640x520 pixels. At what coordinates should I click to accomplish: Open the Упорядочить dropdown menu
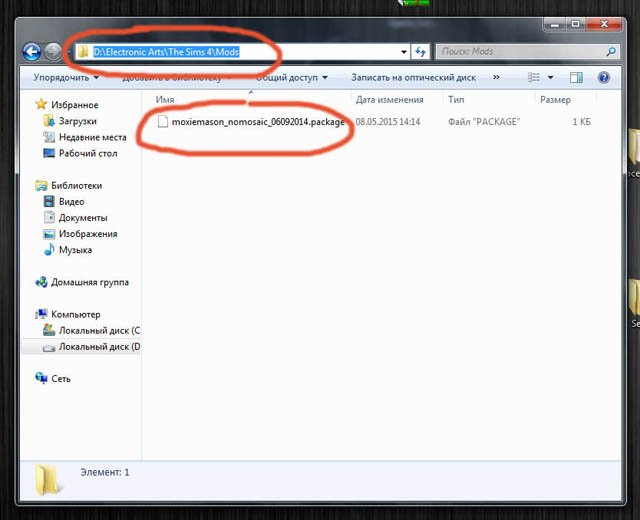[65, 77]
